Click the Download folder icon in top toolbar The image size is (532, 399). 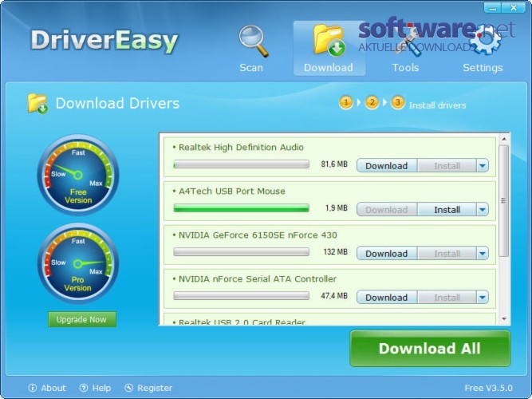pyautogui.click(x=329, y=40)
